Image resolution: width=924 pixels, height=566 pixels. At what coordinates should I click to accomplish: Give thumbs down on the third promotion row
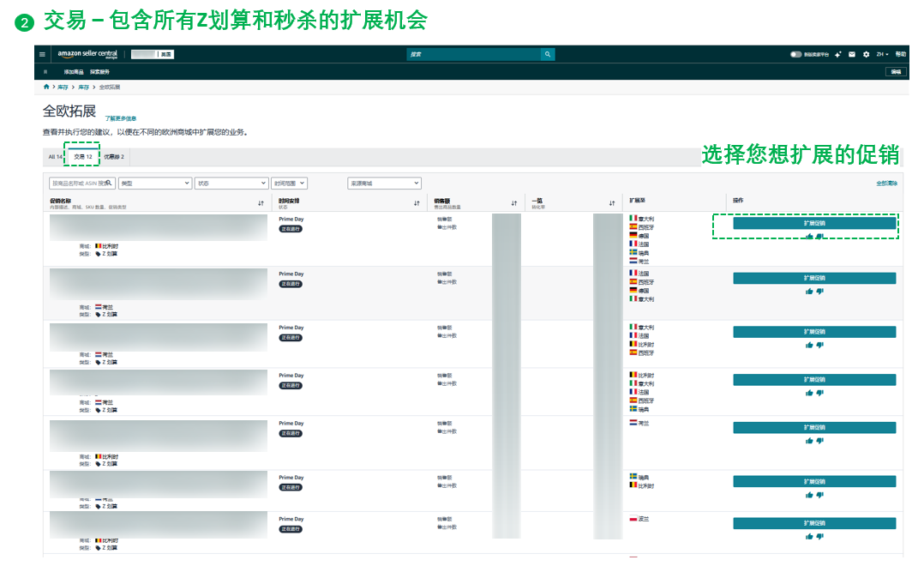(x=819, y=345)
